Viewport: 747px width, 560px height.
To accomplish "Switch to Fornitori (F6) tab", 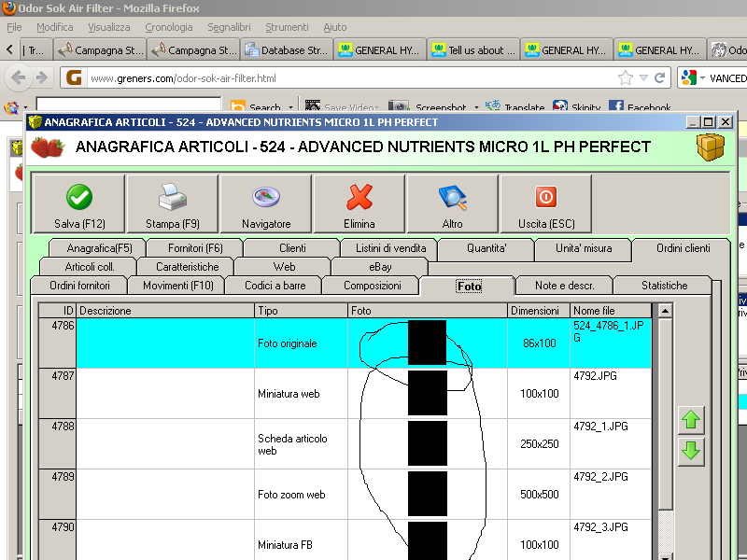I will [195, 248].
